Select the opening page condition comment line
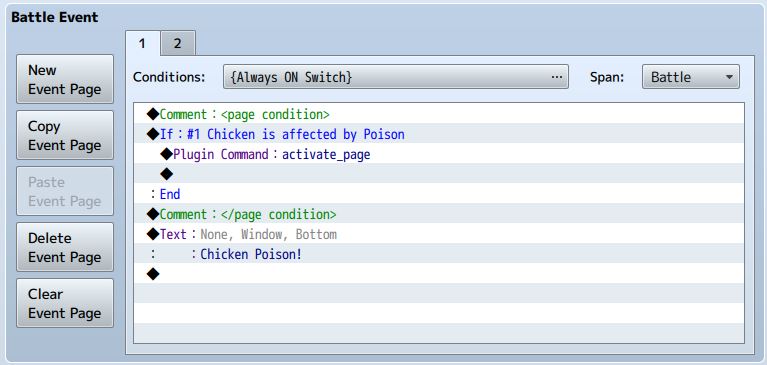 [x=439, y=114]
